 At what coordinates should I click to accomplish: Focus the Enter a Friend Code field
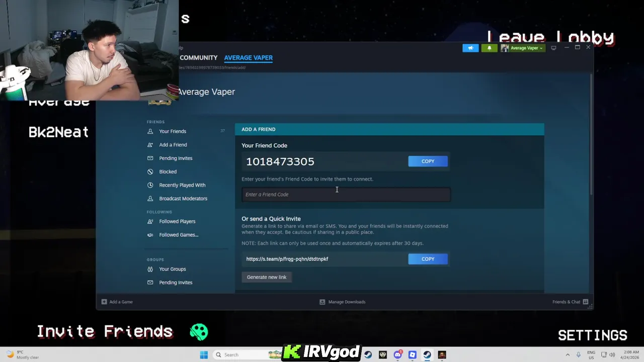click(x=346, y=195)
